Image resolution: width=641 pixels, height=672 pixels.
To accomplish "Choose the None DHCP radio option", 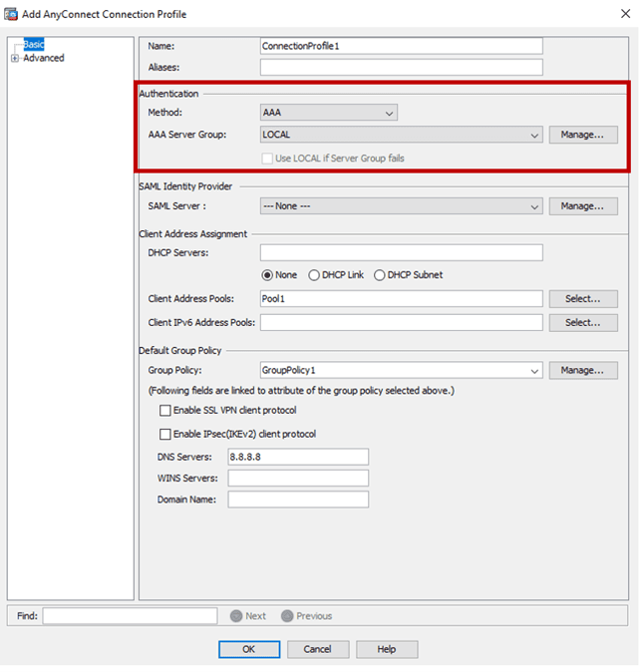I will pyautogui.click(x=267, y=275).
